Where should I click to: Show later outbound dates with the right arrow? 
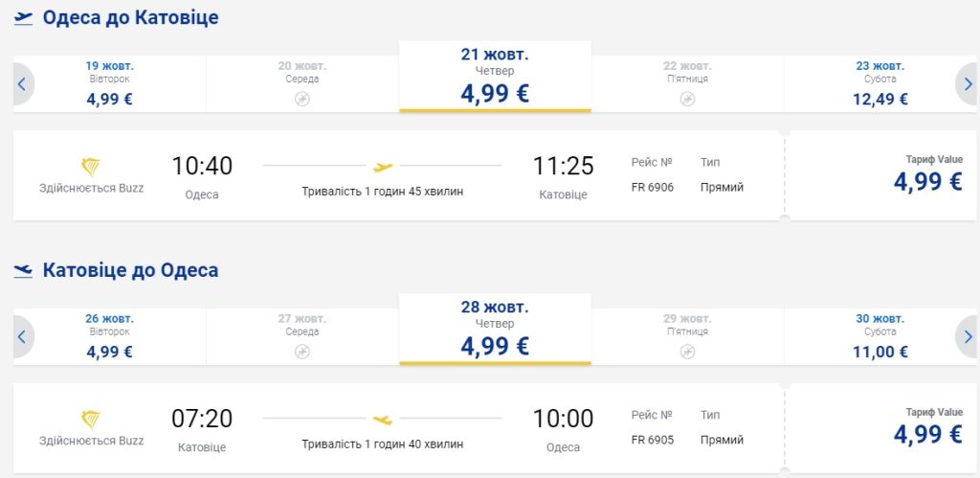[968, 84]
